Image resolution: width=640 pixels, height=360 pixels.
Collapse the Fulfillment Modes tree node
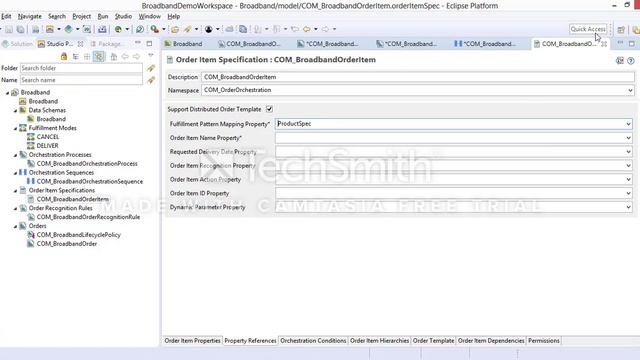(16, 129)
